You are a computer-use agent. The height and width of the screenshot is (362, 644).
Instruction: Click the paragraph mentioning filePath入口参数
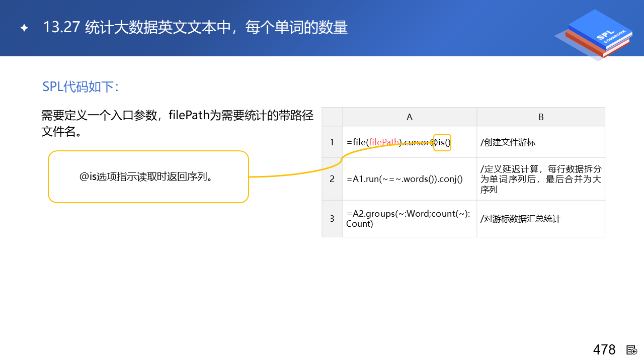click(177, 124)
